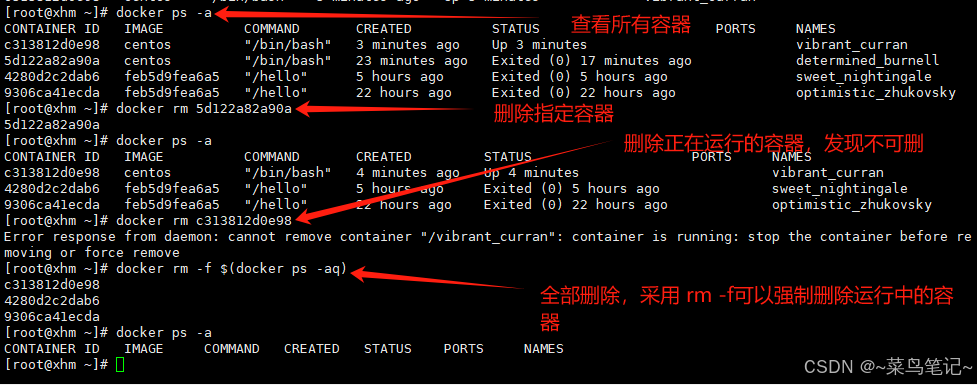Viewport: 977px width, 385px height.
Task: Click the green cursor at the final prompt
Action: click(120, 364)
